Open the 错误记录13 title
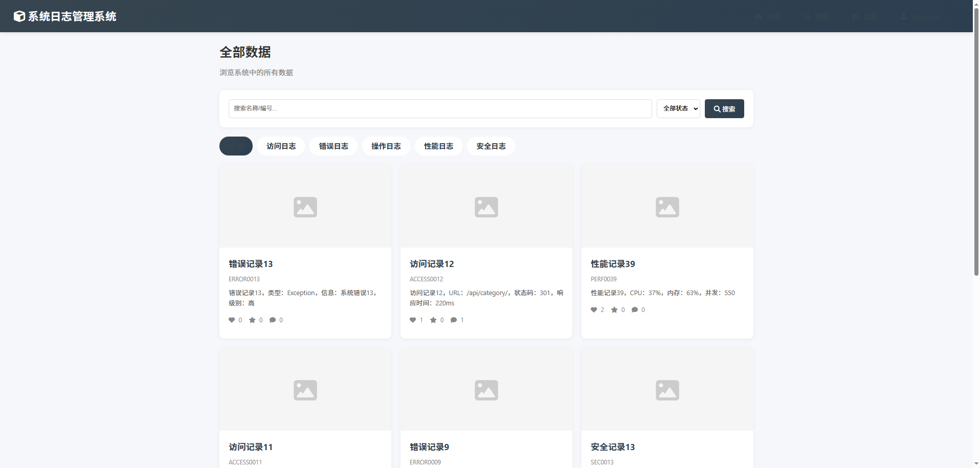This screenshot has height=468, width=980. tap(251, 264)
